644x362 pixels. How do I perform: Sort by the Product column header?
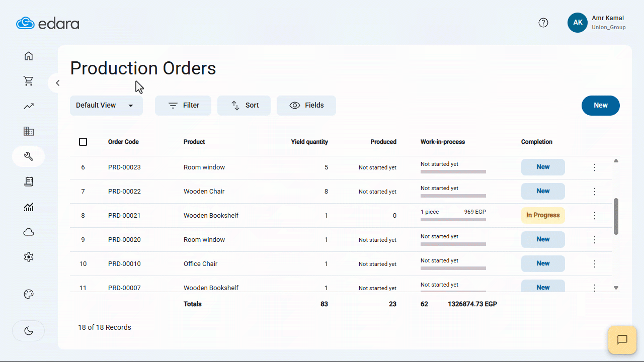(194, 142)
